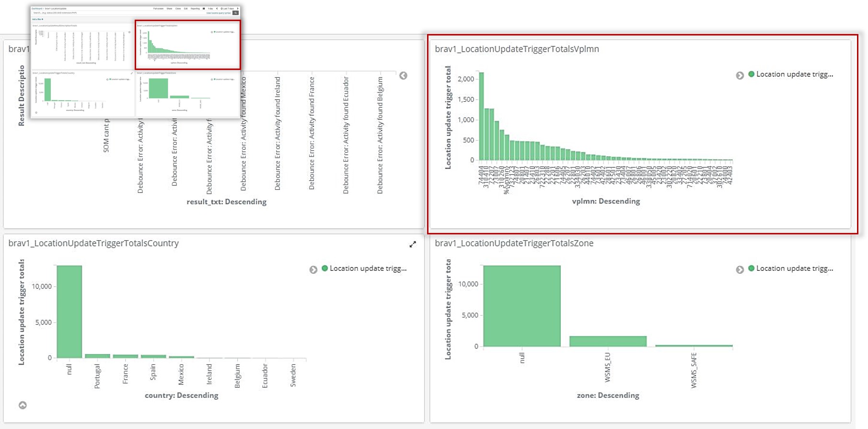Click 'zone: Descending' axis title
Viewport: 868px width, 429px height.
(x=608, y=395)
